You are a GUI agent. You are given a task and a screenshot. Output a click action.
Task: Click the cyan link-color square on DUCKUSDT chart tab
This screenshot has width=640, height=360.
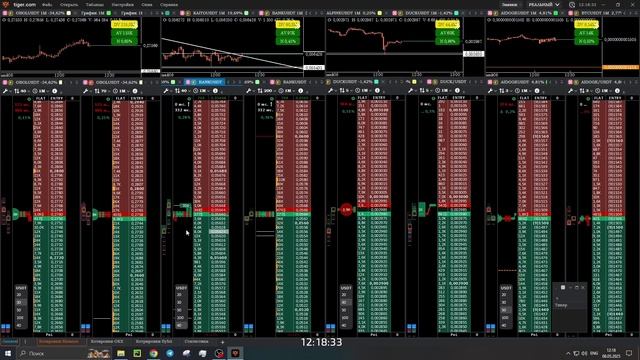(x=456, y=13)
